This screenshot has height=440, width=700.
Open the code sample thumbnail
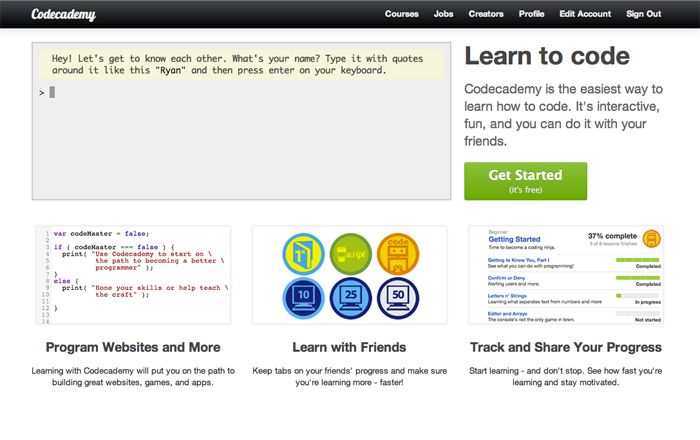pos(133,275)
